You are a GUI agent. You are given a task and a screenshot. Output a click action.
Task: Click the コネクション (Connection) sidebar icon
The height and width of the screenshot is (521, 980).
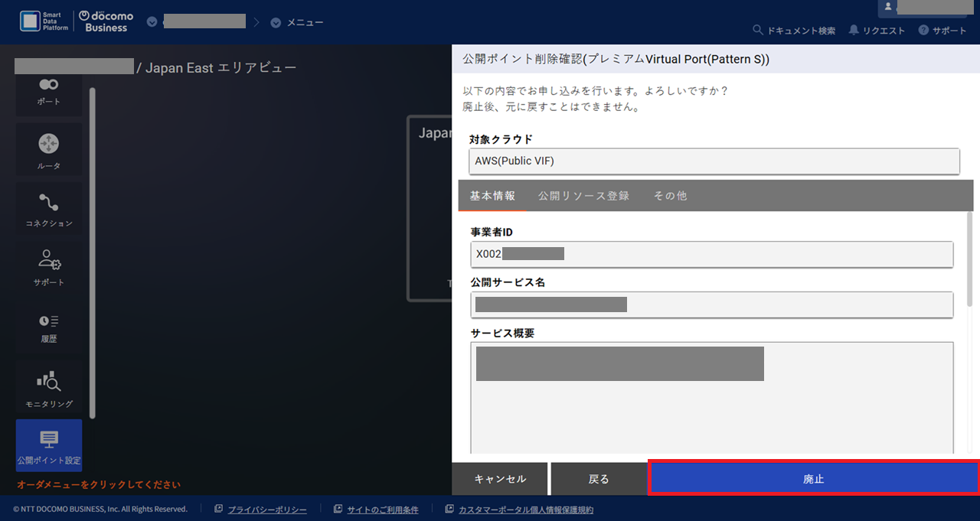click(x=48, y=208)
